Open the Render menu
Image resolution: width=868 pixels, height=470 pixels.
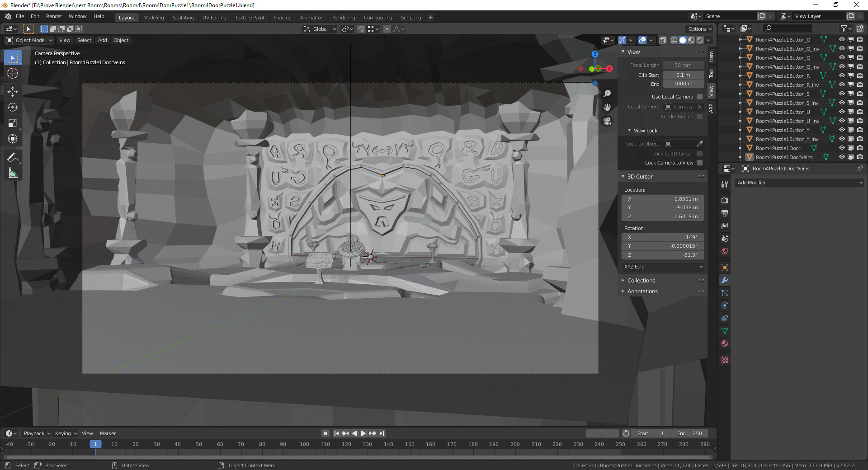54,16
